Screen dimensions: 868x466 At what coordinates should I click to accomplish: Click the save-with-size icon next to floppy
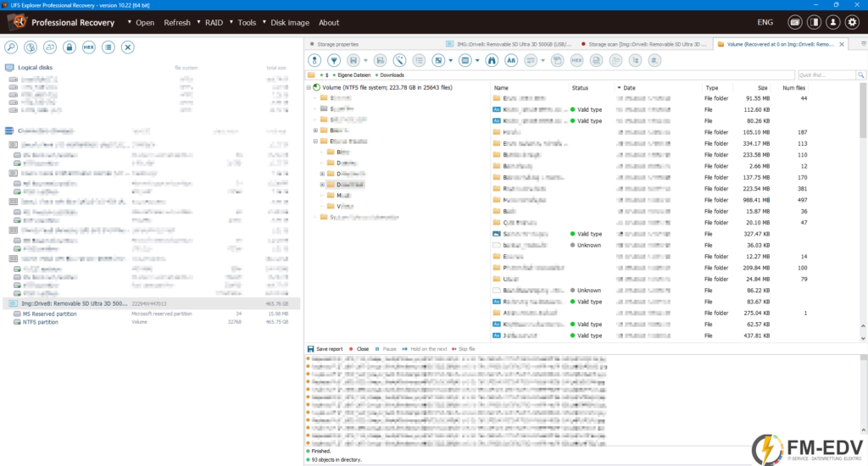[x=380, y=60]
